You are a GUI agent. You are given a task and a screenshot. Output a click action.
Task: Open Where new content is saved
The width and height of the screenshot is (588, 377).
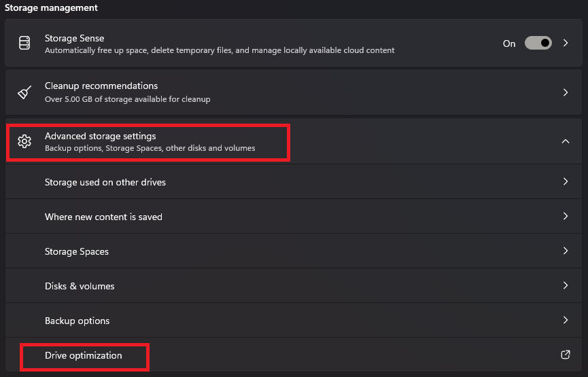293,216
